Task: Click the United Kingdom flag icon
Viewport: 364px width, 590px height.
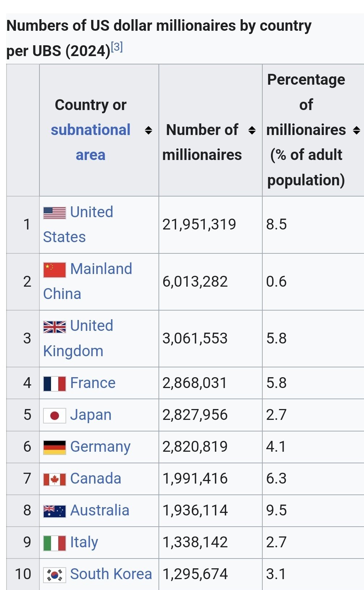Action: (54, 326)
